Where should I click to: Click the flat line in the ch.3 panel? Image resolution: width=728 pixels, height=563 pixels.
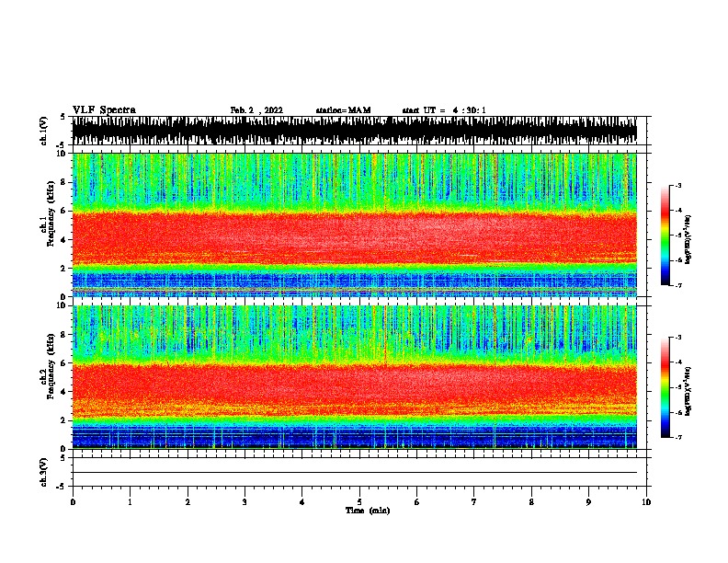tap(354, 473)
